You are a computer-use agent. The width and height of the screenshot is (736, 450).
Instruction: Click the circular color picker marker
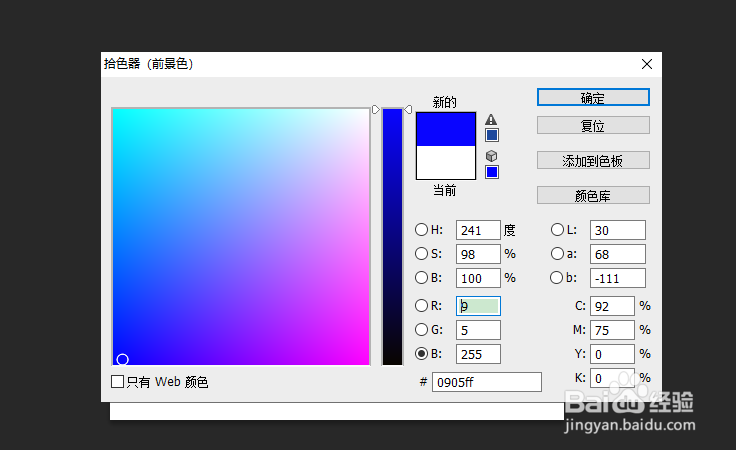123,359
